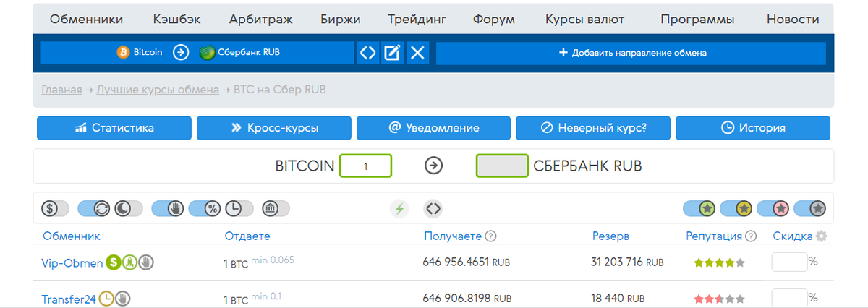Open the Обменники menu

(86, 19)
